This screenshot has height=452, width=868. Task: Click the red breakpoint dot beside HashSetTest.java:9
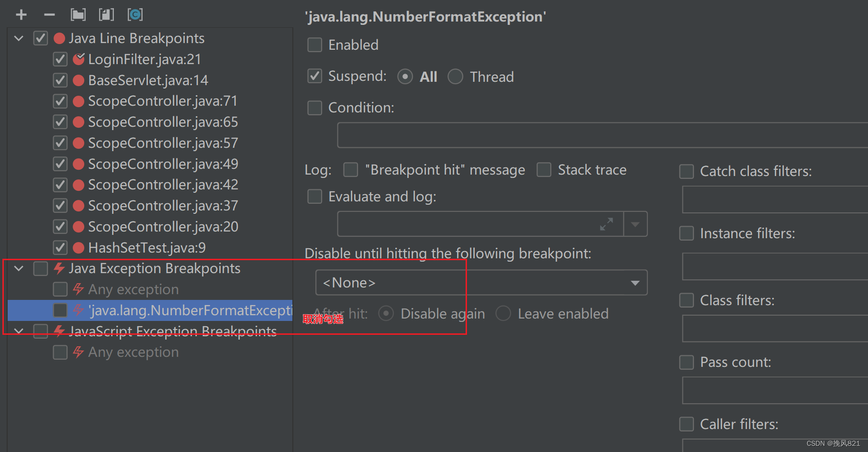(x=79, y=247)
